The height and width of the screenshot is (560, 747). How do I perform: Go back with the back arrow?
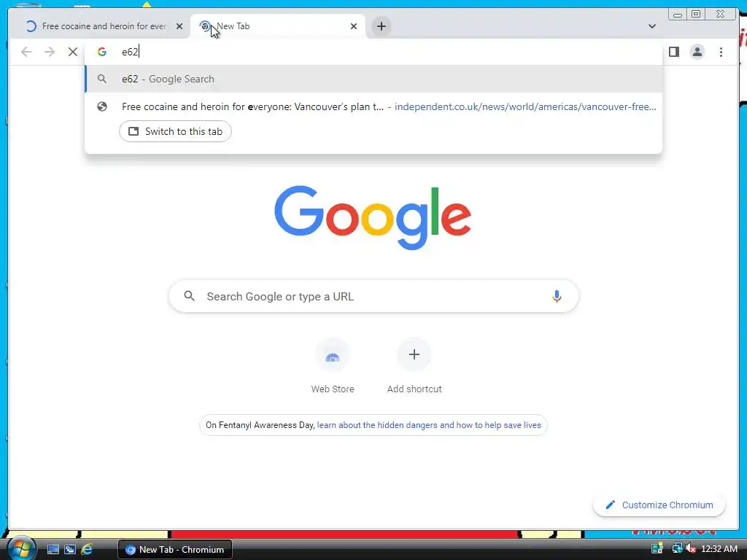pos(26,52)
